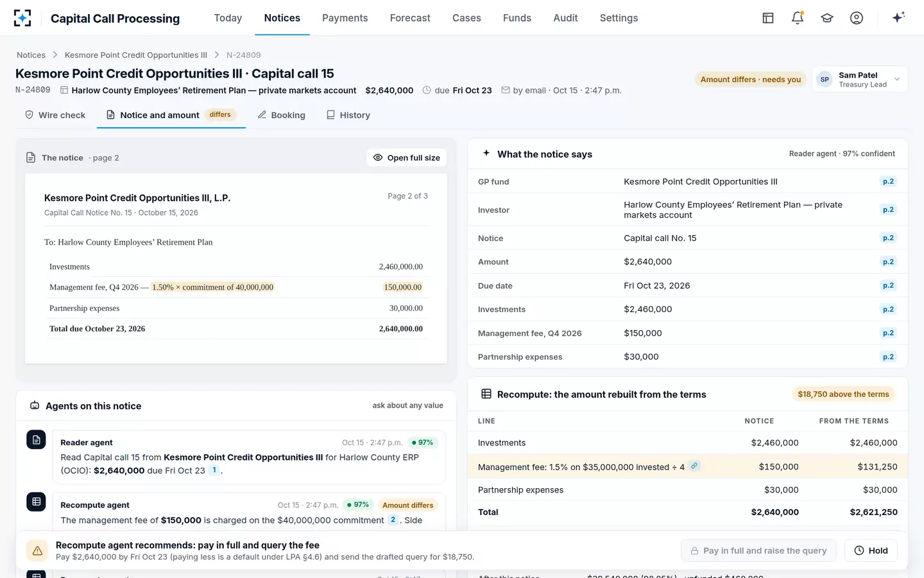
Task: Click ask about any value
Action: [408, 406]
